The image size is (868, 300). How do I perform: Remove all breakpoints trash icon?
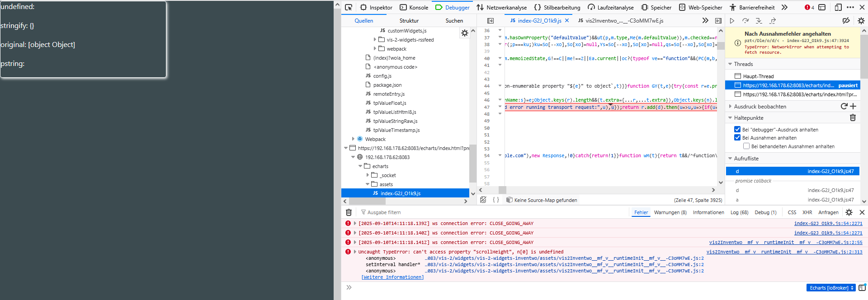tap(853, 117)
